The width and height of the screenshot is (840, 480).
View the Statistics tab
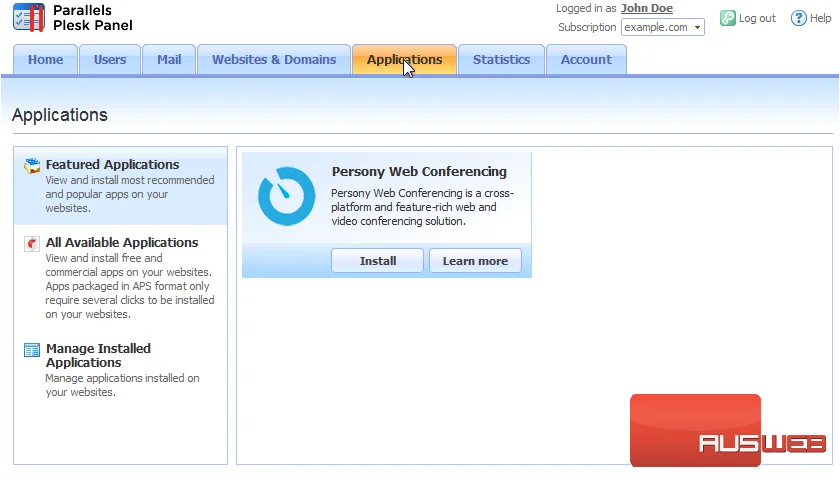(501, 59)
